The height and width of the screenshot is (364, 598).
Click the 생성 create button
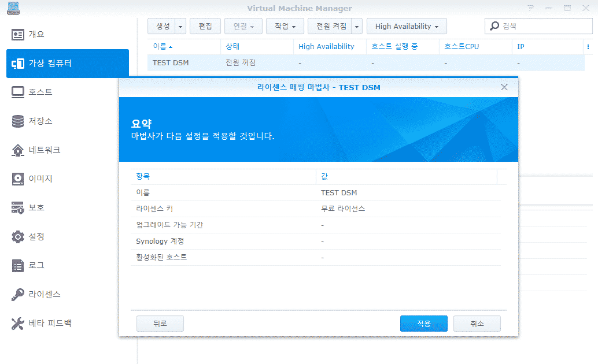(x=162, y=27)
